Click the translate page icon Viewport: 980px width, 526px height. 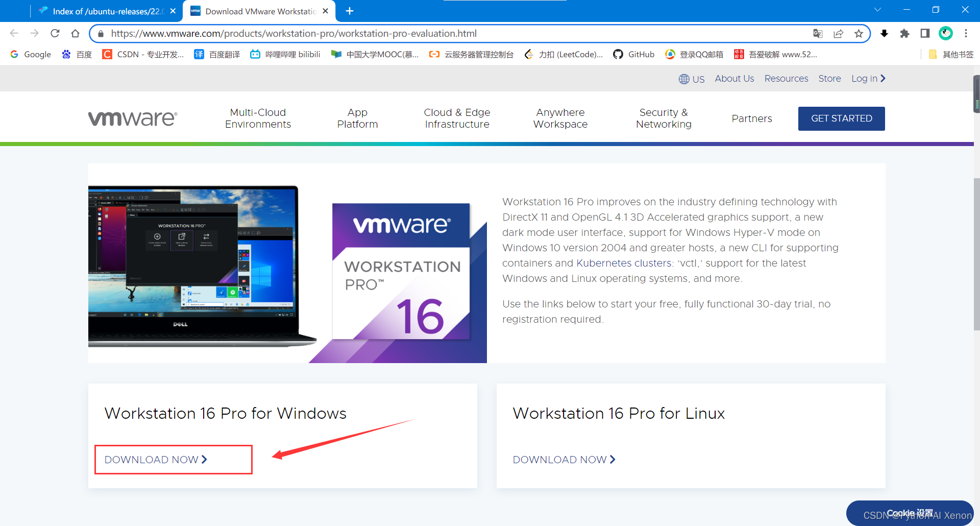[818, 34]
